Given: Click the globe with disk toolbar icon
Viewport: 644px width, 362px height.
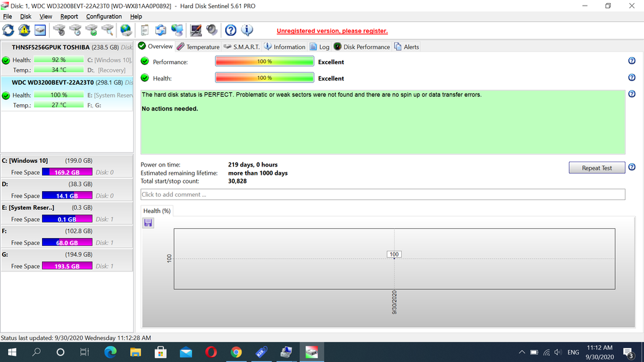Looking at the screenshot, I should [x=126, y=30].
